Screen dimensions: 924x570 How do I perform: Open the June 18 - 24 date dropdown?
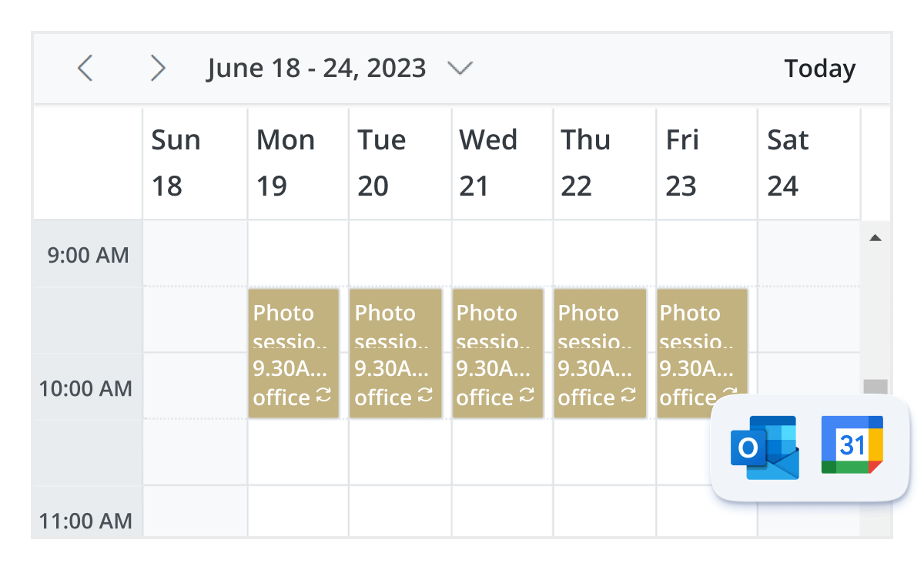tap(460, 68)
